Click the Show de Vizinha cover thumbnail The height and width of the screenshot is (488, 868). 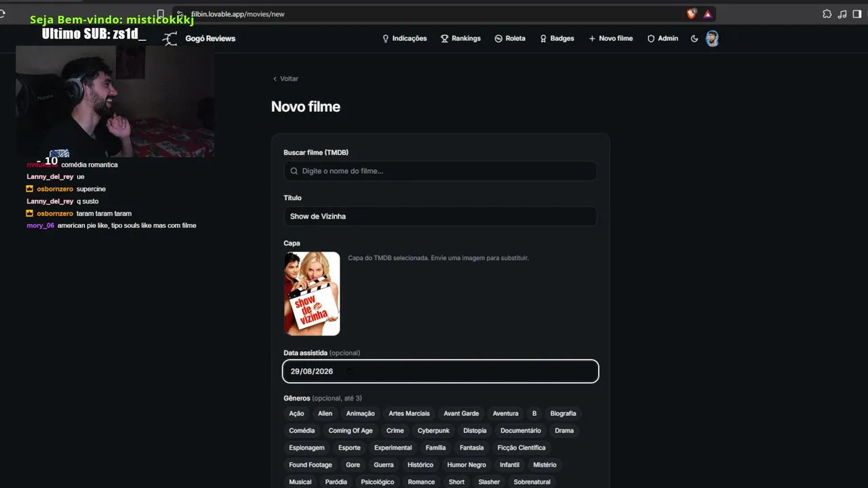(x=312, y=293)
